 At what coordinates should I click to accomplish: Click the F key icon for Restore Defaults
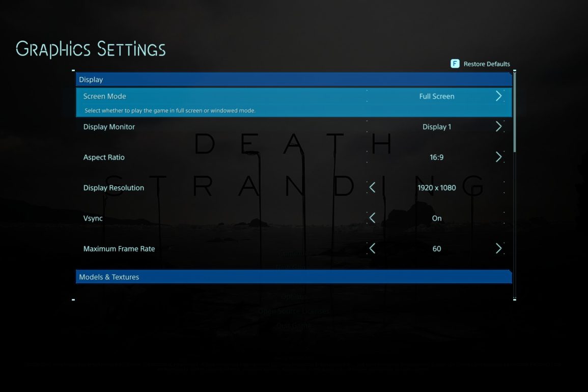pyautogui.click(x=455, y=64)
